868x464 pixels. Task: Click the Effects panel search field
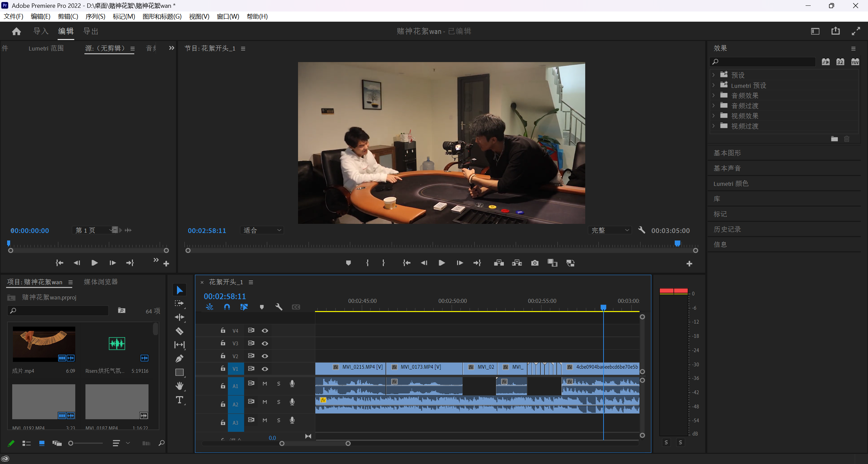click(763, 62)
